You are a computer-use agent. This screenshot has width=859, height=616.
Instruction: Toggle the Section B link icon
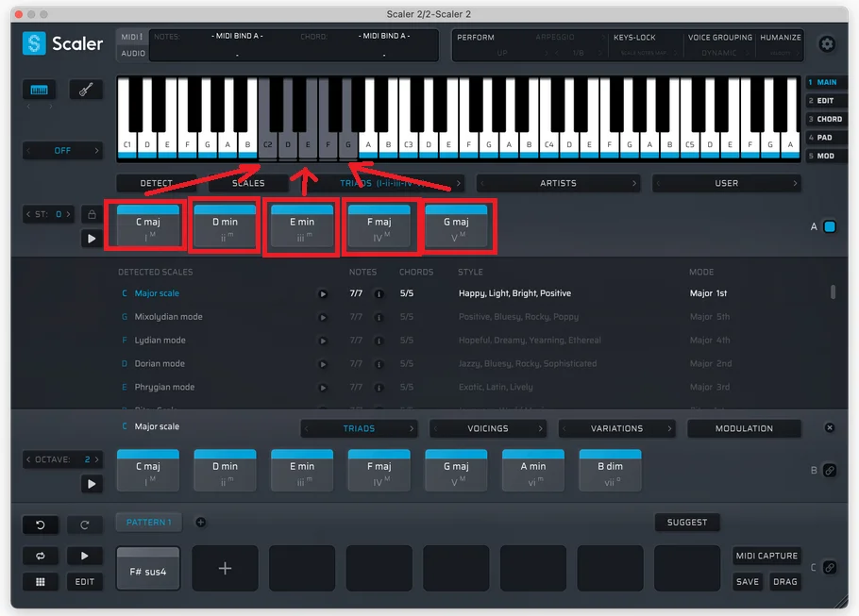[x=830, y=471]
